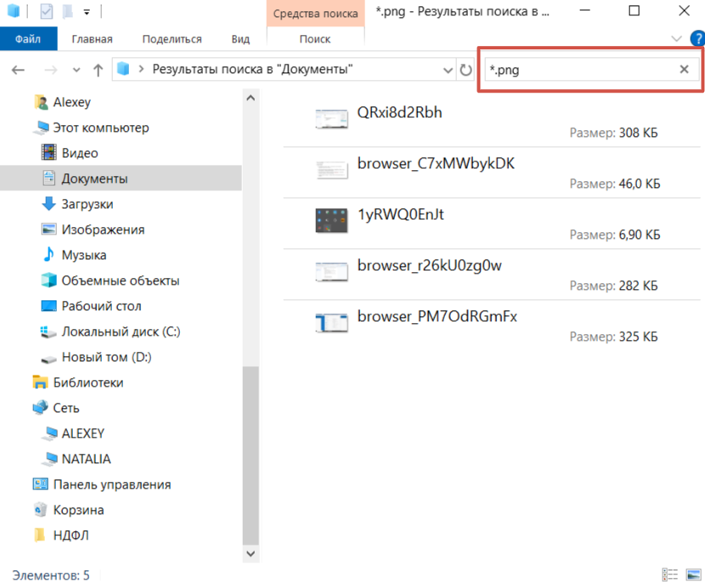Refresh the search results

click(x=465, y=70)
